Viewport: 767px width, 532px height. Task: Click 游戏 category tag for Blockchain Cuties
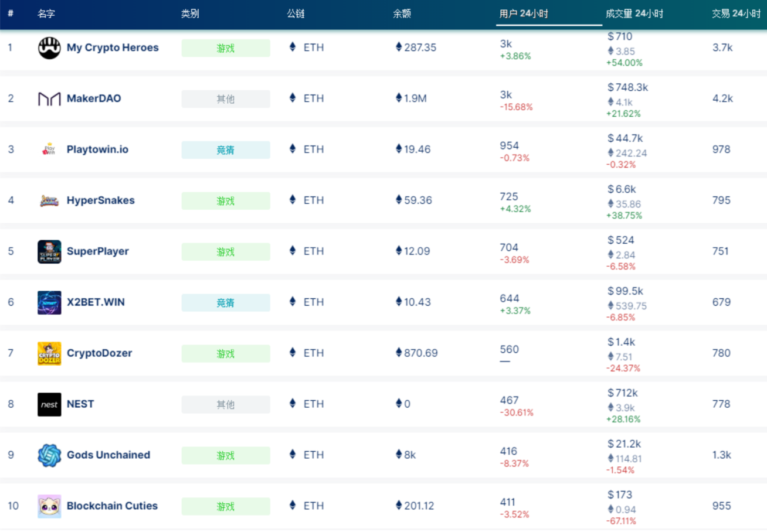(x=226, y=507)
